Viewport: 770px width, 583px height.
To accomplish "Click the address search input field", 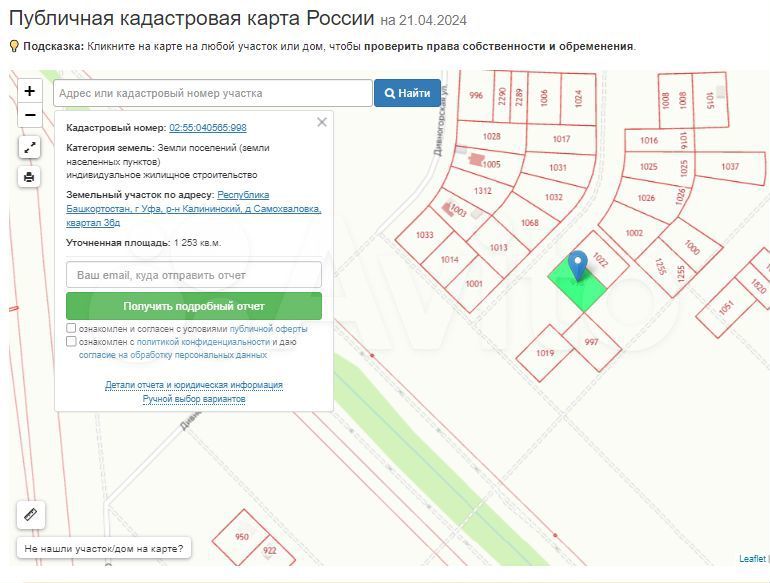I will click(212, 93).
